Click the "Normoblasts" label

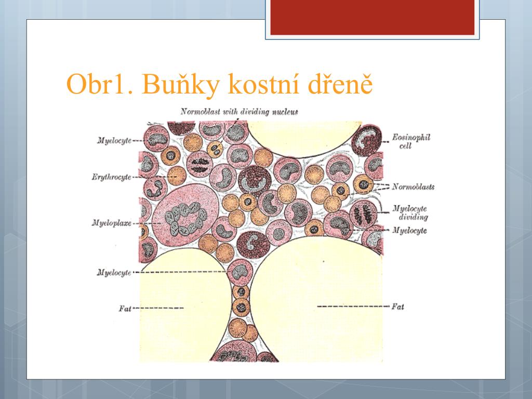tap(413, 187)
